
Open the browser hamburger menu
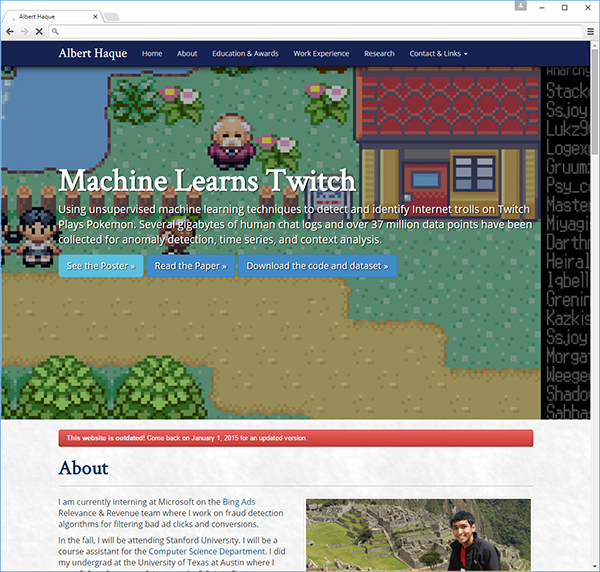pyautogui.click(x=591, y=31)
